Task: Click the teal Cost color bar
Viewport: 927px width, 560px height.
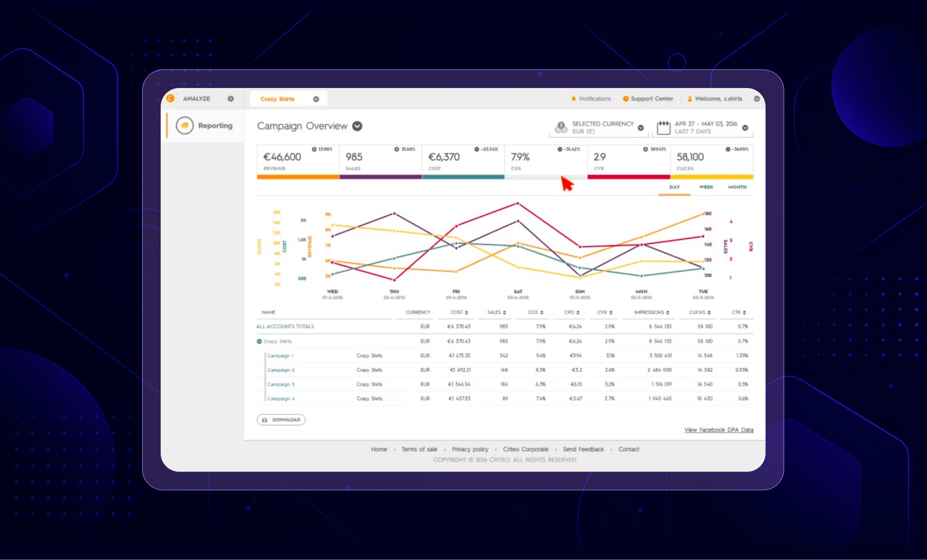Action: pyautogui.click(x=463, y=177)
